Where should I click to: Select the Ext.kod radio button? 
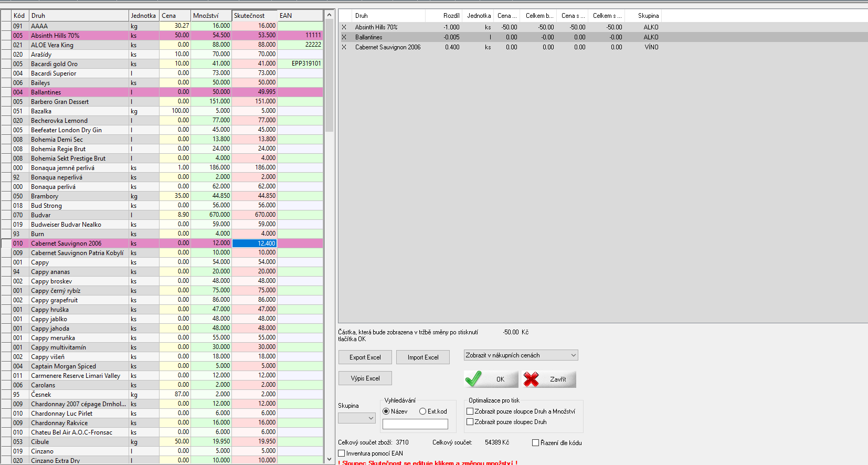pyautogui.click(x=422, y=411)
